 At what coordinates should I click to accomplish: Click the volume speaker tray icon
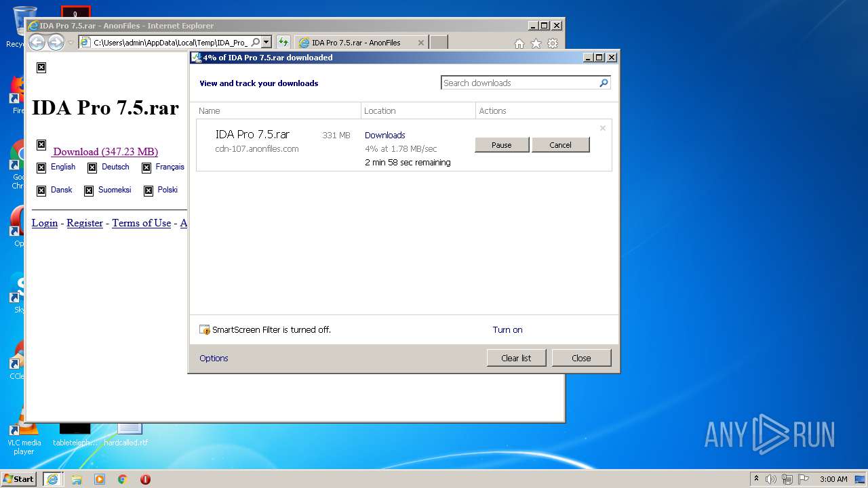771,479
